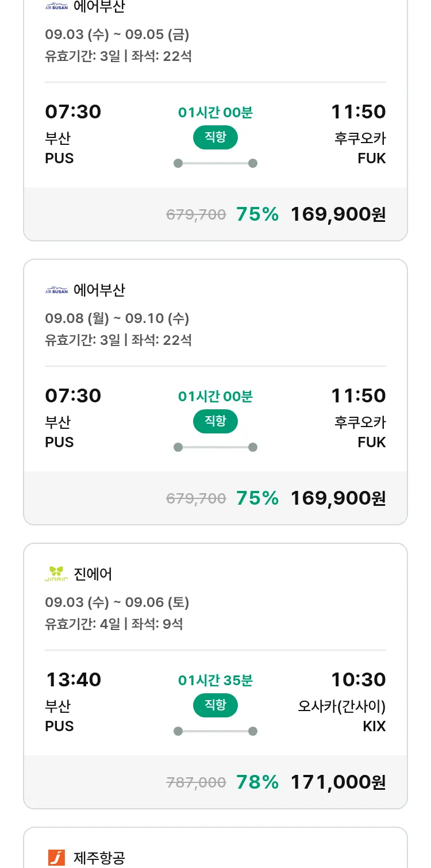The height and width of the screenshot is (868, 431).
Task: Tap the 직항 badge on the Jin Air flight
Action: click(215, 705)
